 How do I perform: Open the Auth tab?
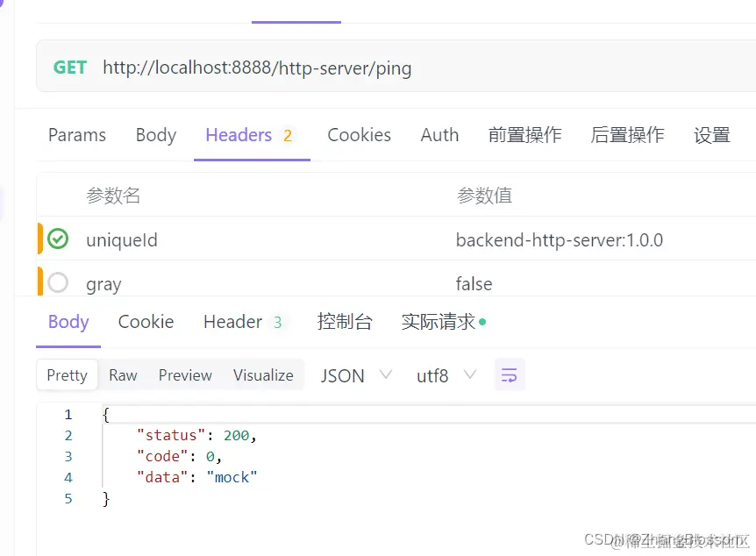click(x=439, y=135)
